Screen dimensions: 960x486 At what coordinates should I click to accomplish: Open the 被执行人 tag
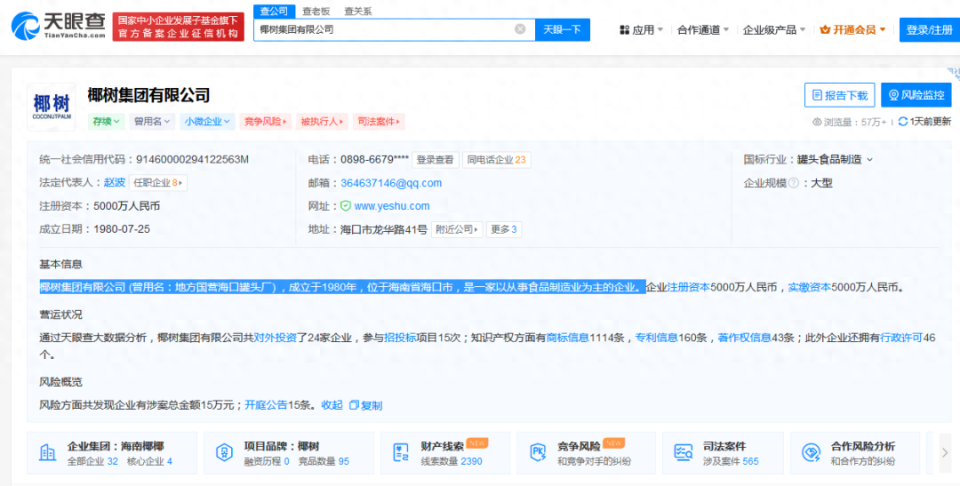coord(322,121)
